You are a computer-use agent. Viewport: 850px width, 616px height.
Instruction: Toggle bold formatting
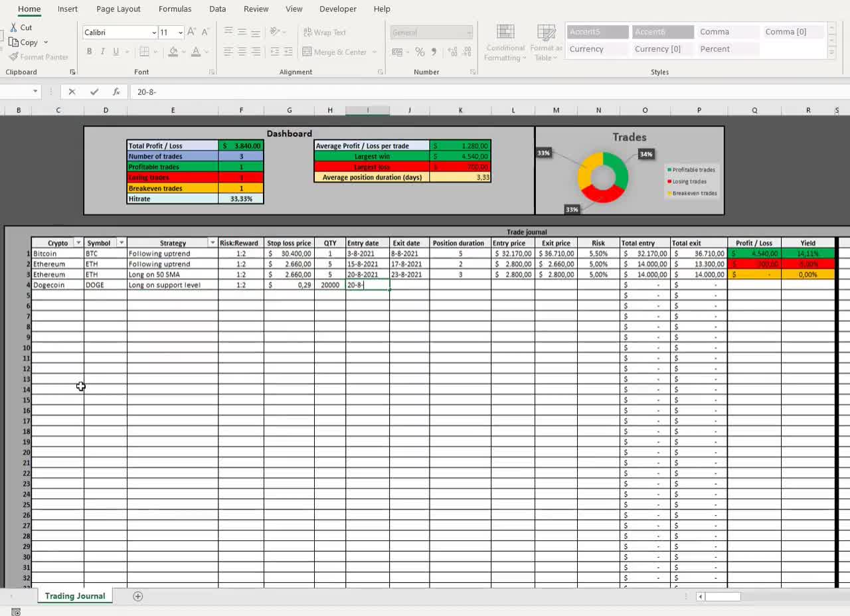(x=89, y=50)
